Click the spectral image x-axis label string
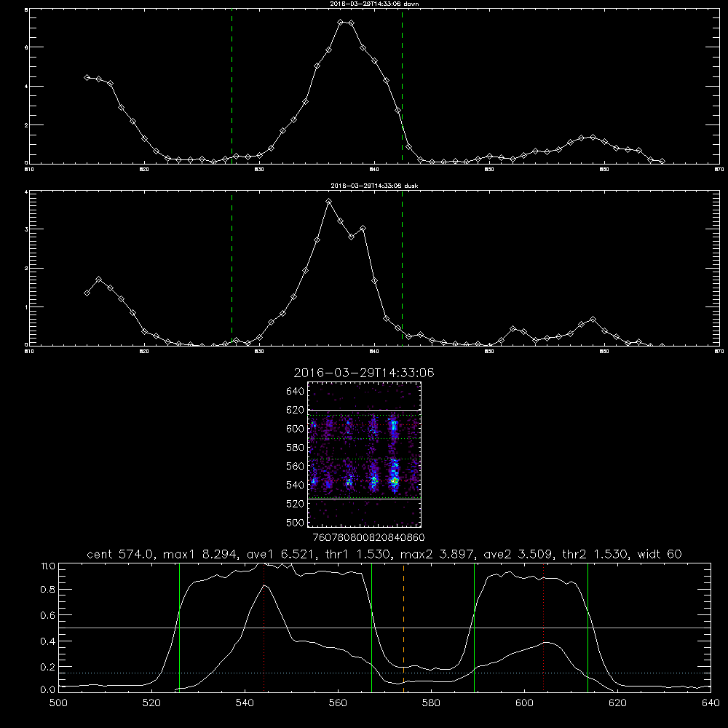The height and width of the screenshot is (728, 728). pyautogui.click(x=369, y=537)
